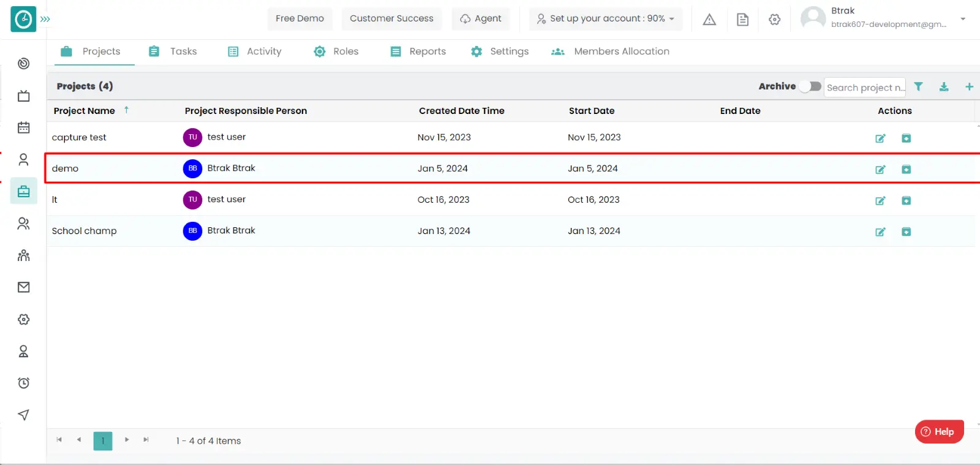
Task: Click the Free Demo button
Action: 300,19
